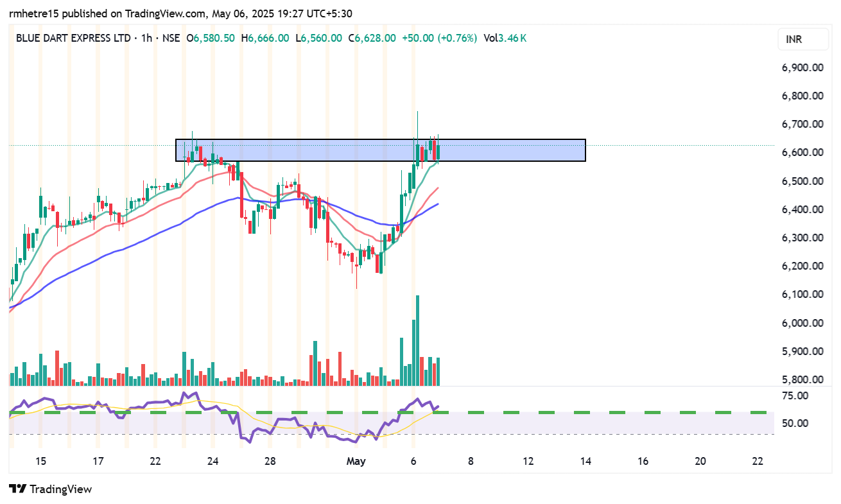The width and height of the screenshot is (841, 504).
Task: Click the 6,400.00 price axis label
Action: pyautogui.click(x=802, y=209)
